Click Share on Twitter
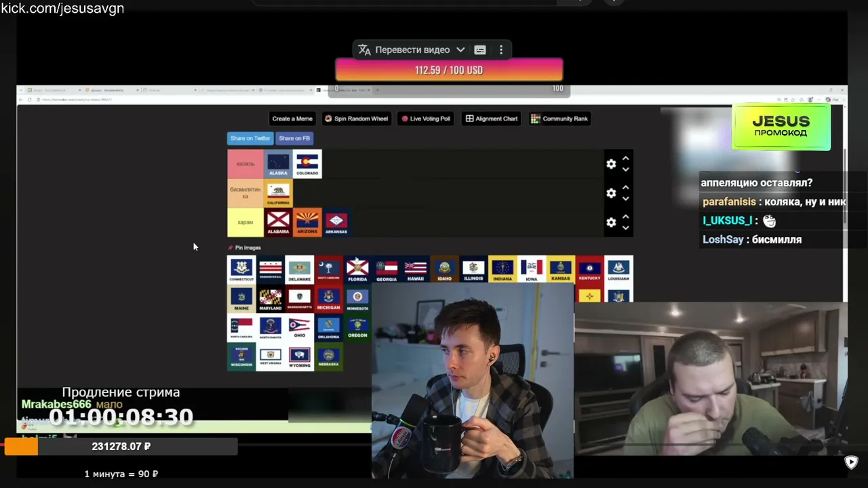The width and height of the screenshot is (868, 488). 250,138
